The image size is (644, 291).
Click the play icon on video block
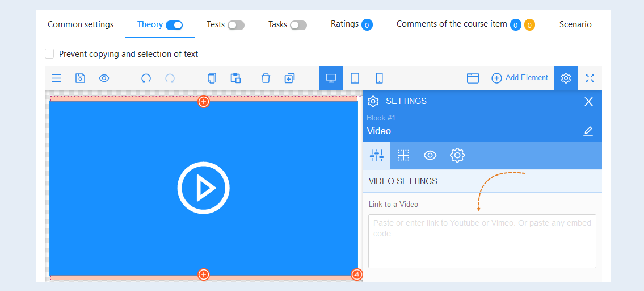(x=203, y=188)
